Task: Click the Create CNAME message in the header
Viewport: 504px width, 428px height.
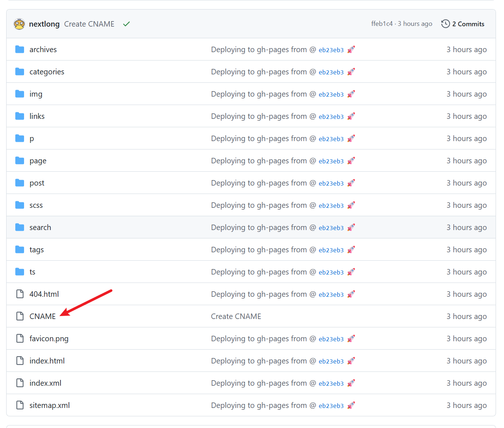Action: [x=89, y=24]
